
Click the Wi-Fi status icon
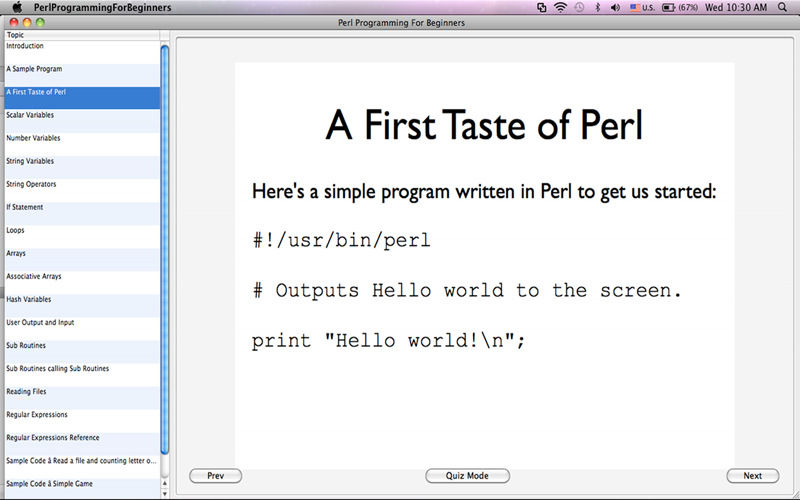[x=560, y=7]
